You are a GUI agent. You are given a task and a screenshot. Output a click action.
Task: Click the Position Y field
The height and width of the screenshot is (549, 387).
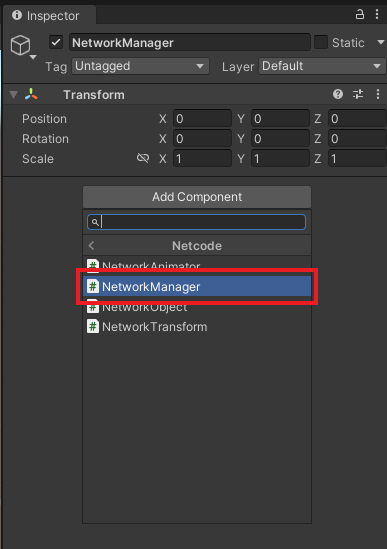(x=280, y=118)
